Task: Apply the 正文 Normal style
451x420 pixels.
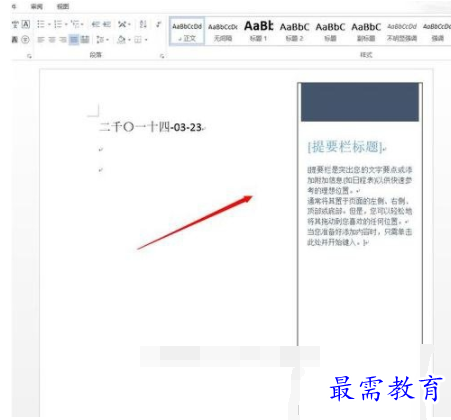Action: tap(187, 31)
